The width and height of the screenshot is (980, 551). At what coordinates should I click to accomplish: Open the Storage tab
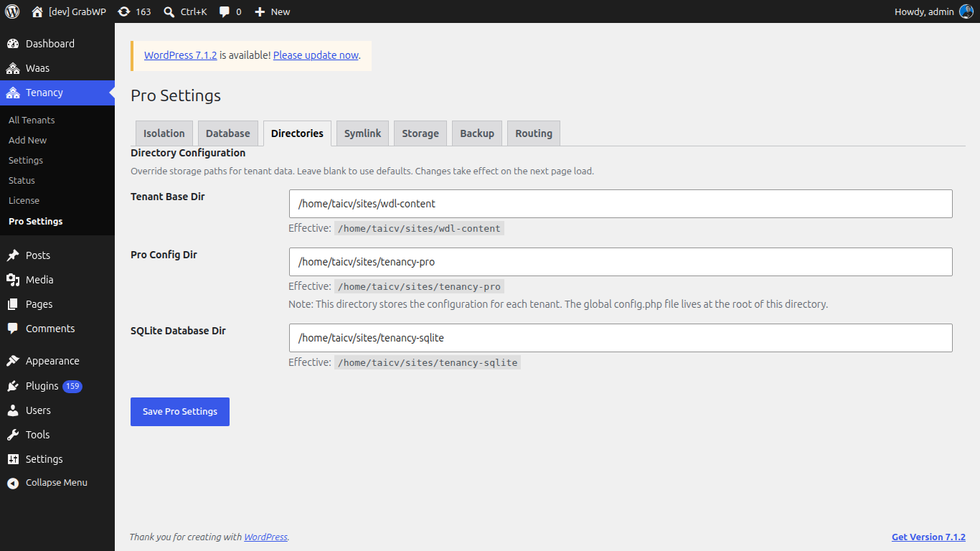420,133
